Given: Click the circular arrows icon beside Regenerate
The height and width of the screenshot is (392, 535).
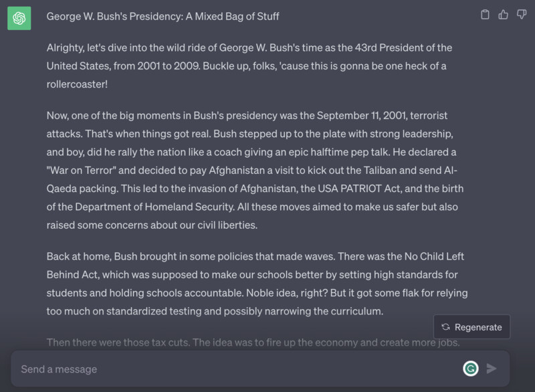Looking at the screenshot, I should point(445,327).
